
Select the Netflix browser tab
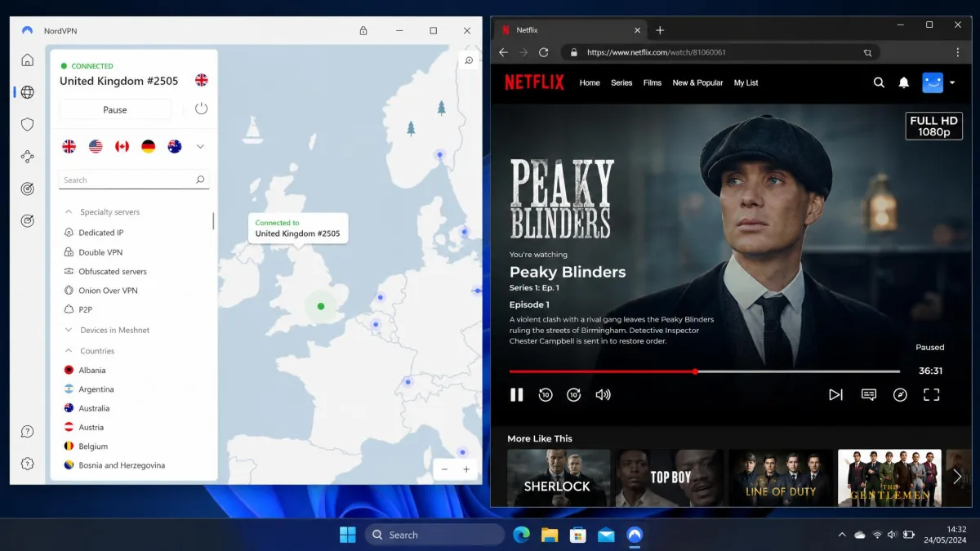pos(568,30)
